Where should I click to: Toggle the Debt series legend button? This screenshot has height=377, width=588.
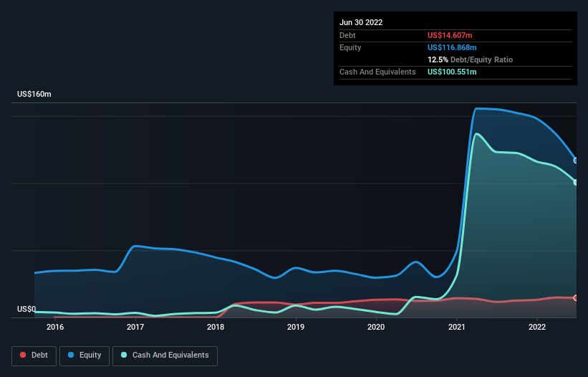34,355
